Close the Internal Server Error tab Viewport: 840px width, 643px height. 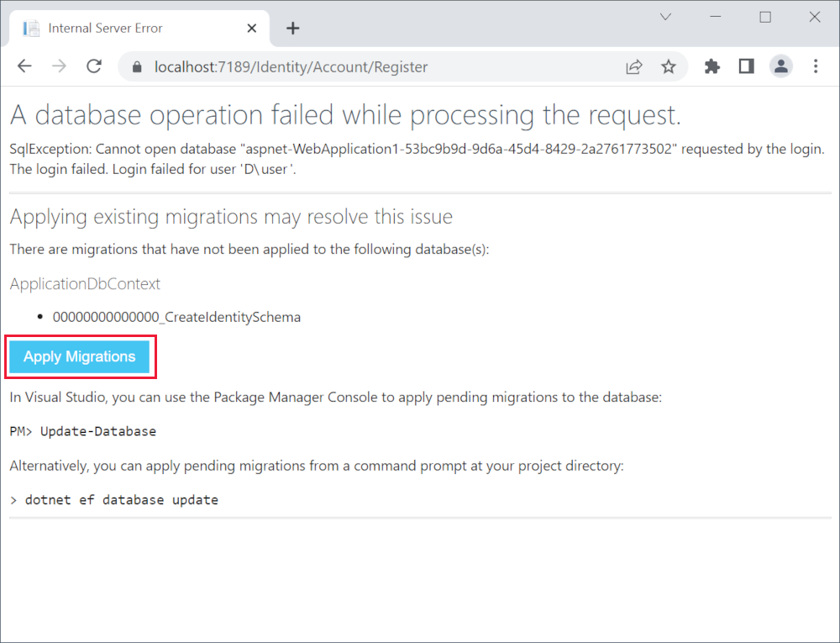(251, 28)
